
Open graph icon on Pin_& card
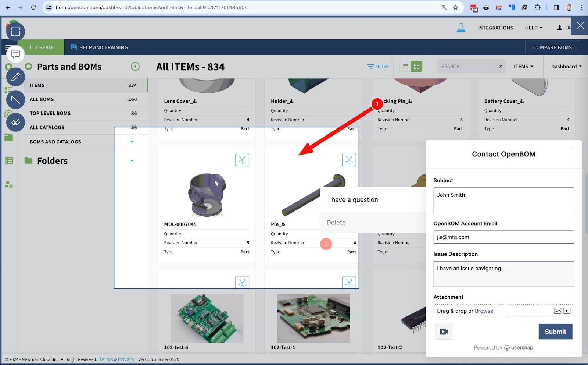click(x=349, y=160)
